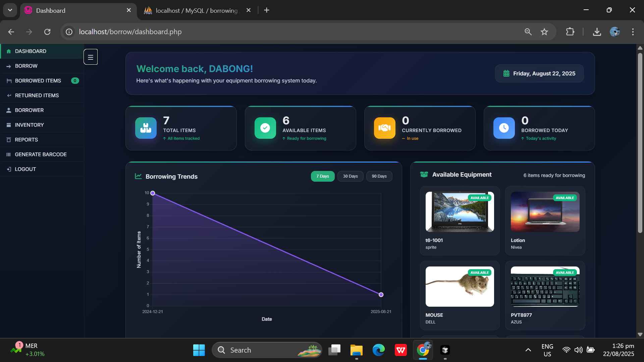Viewport: 644px width, 362px height.
Task: Switch to the localhost MySQL borrowing tab
Action: (x=196, y=10)
